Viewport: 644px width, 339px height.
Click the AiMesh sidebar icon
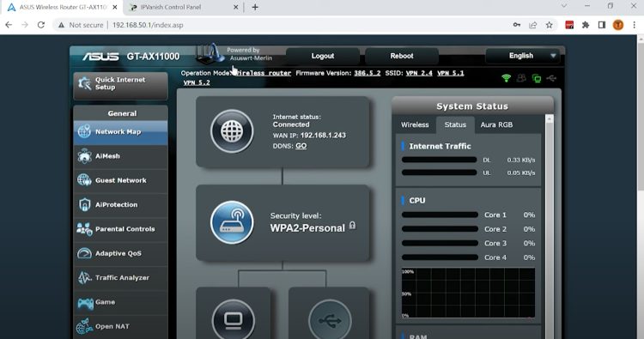coord(84,156)
